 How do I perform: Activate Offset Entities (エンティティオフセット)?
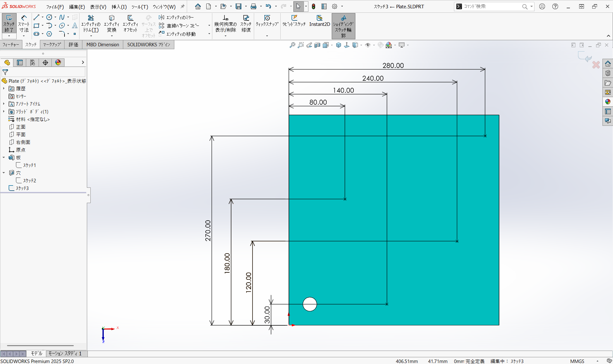(x=130, y=24)
